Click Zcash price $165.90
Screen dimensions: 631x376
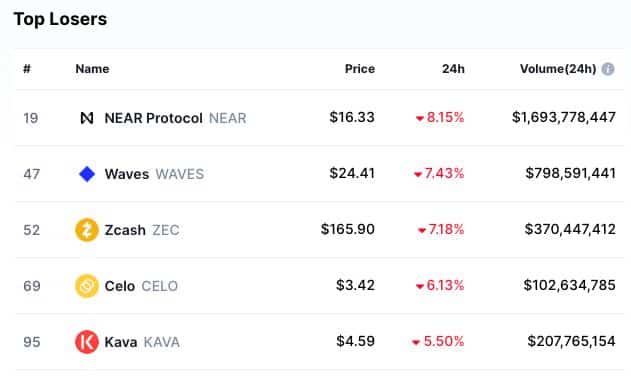click(348, 229)
